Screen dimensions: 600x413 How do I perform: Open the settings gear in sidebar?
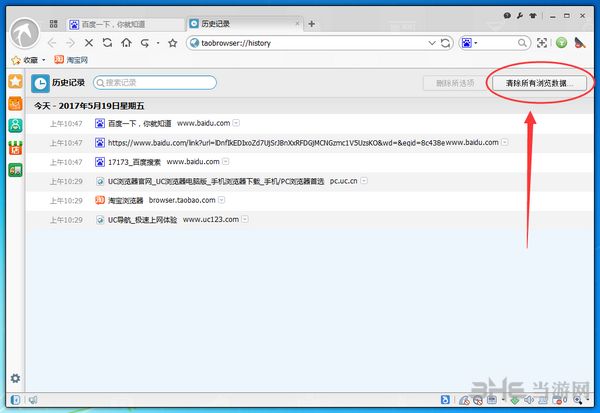(x=15, y=378)
